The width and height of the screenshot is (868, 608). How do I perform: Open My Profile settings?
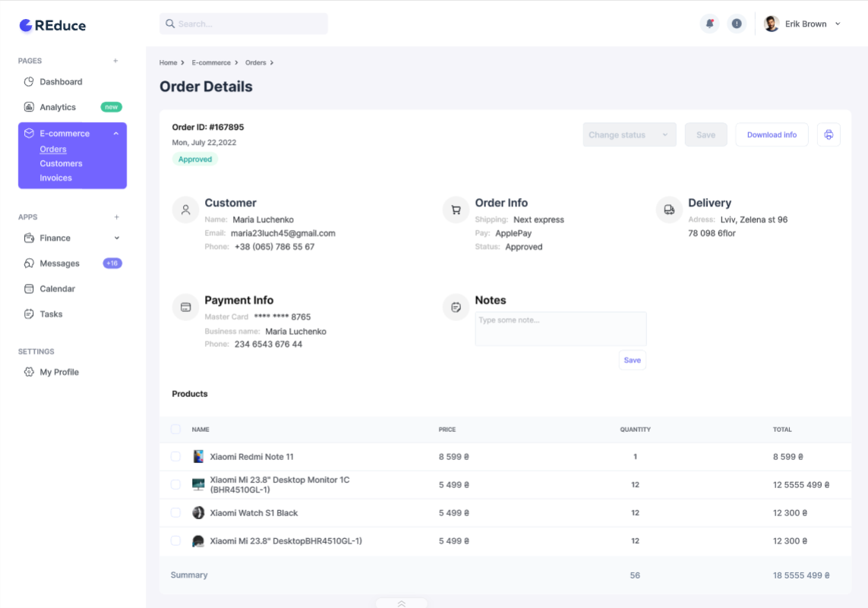59,372
